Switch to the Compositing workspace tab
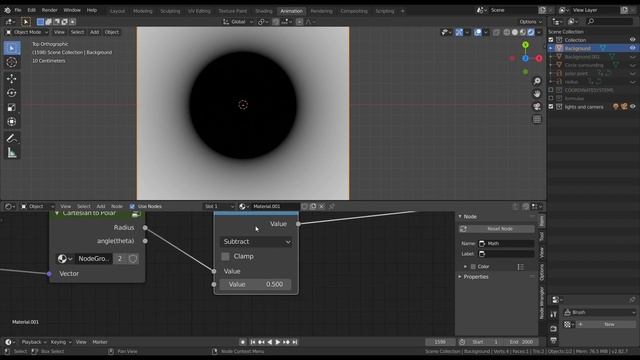Screen dimensions: 640x360 click(x=353, y=11)
